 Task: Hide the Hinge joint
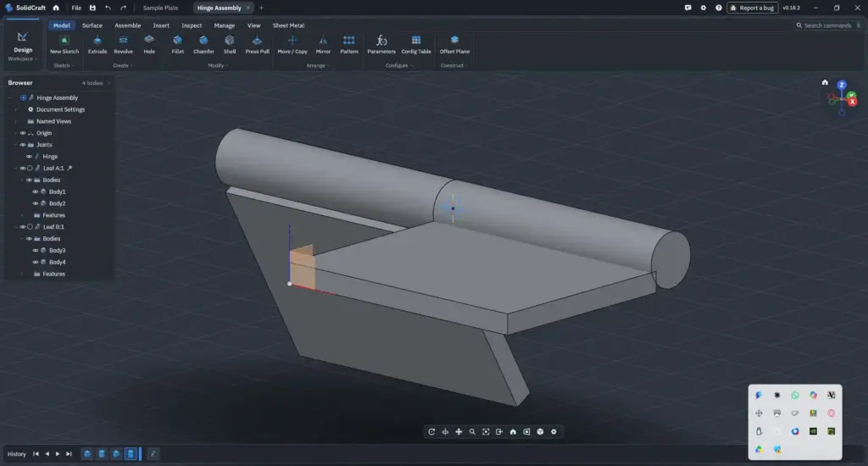click(x=29, y=156)
